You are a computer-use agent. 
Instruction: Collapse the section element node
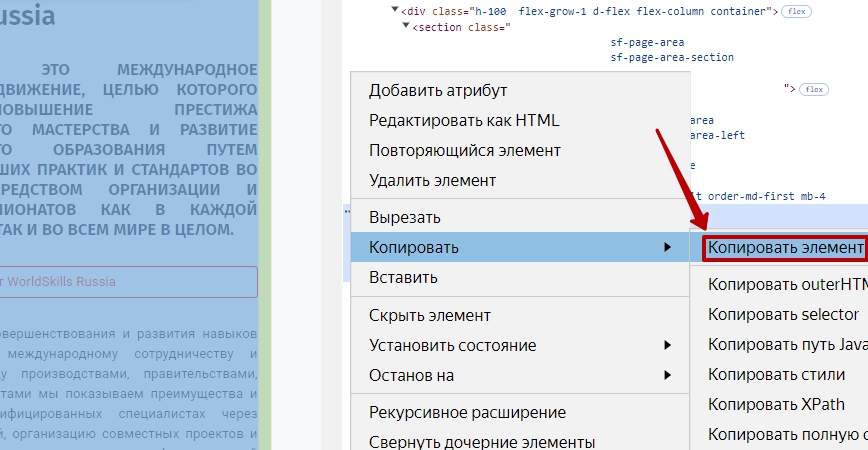click(x=406, y=27)
